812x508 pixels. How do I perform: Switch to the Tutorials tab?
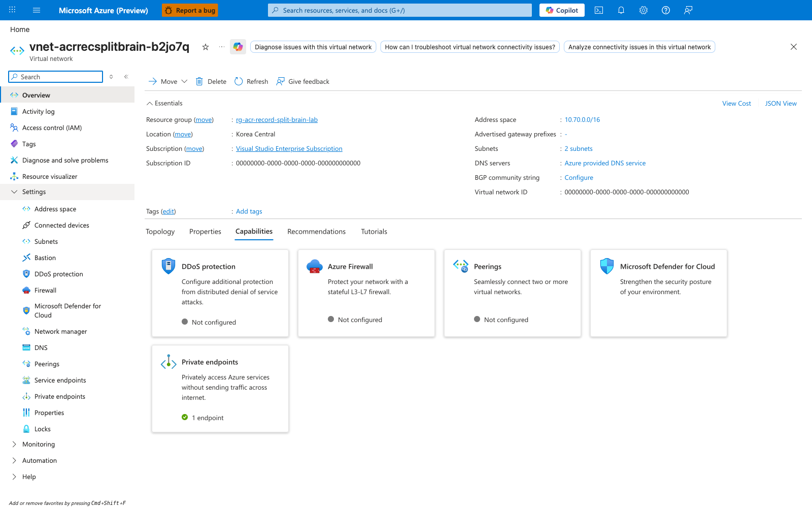[x=374, y=232]
